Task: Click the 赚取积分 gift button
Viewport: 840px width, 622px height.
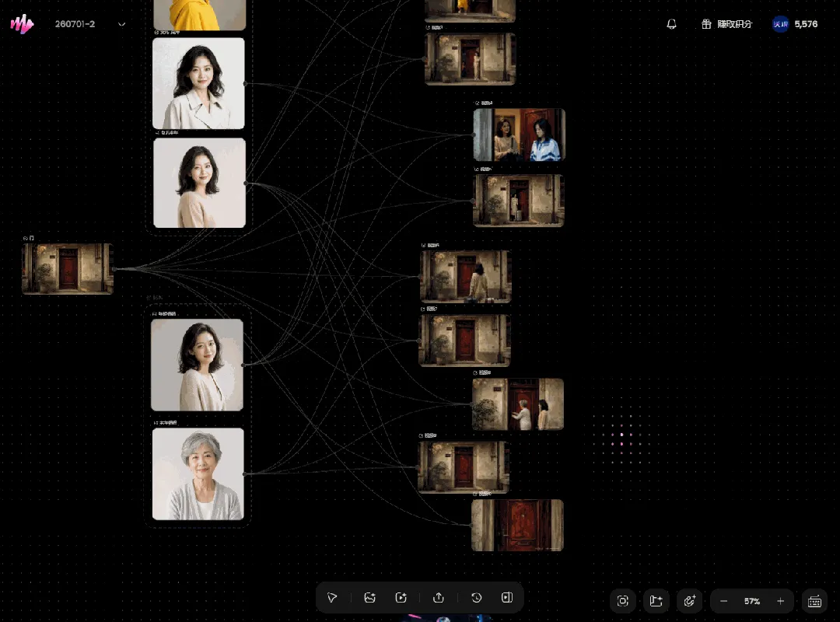Action: pos(727,24)
